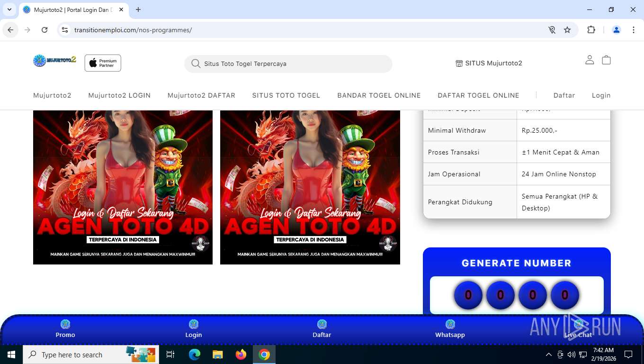Click the browser address bar URL
644x364 pixels.
pos(133,30)
